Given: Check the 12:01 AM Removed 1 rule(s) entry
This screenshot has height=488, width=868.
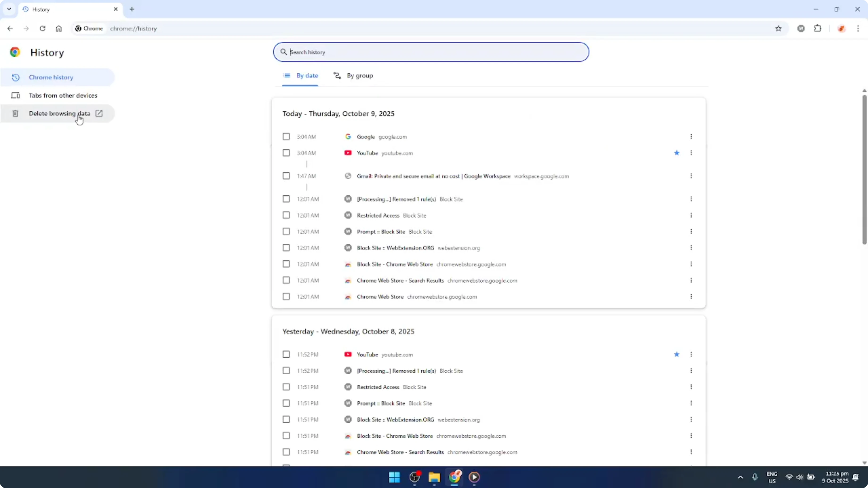Looking at the screenshot, I should coord(286,199).
